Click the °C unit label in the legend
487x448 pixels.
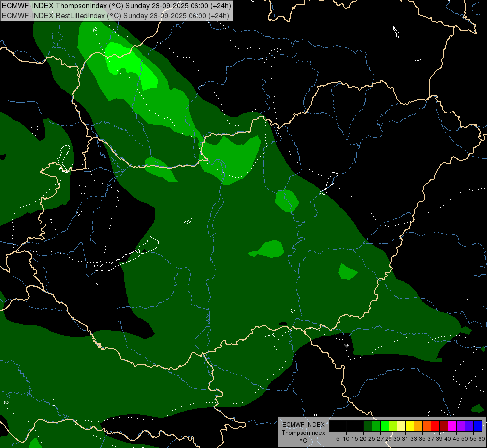(x=304, y=440)
